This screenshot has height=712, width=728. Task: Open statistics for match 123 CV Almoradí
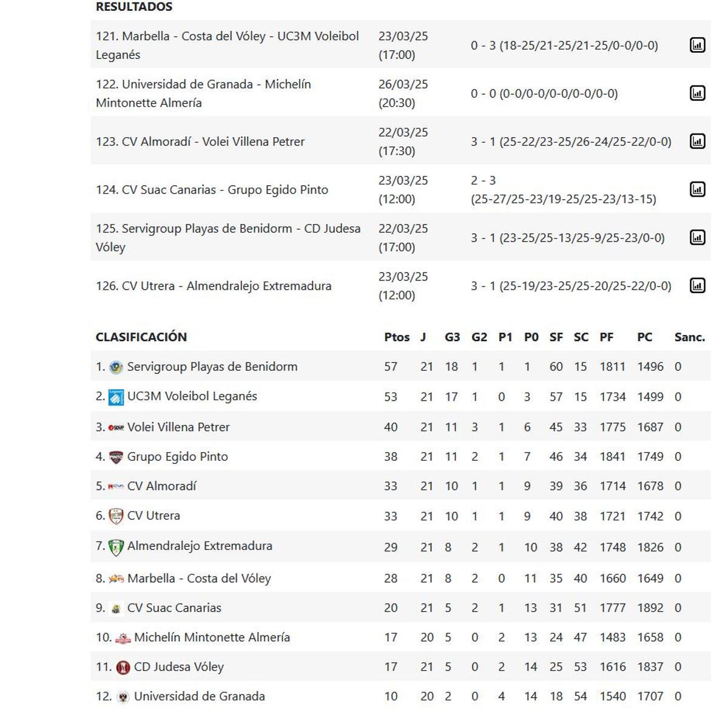click(x=699, y=141)
